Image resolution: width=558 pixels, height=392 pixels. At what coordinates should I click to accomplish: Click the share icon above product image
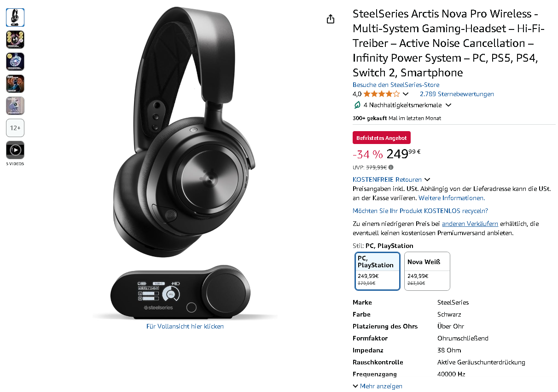[x=331, y=19]
